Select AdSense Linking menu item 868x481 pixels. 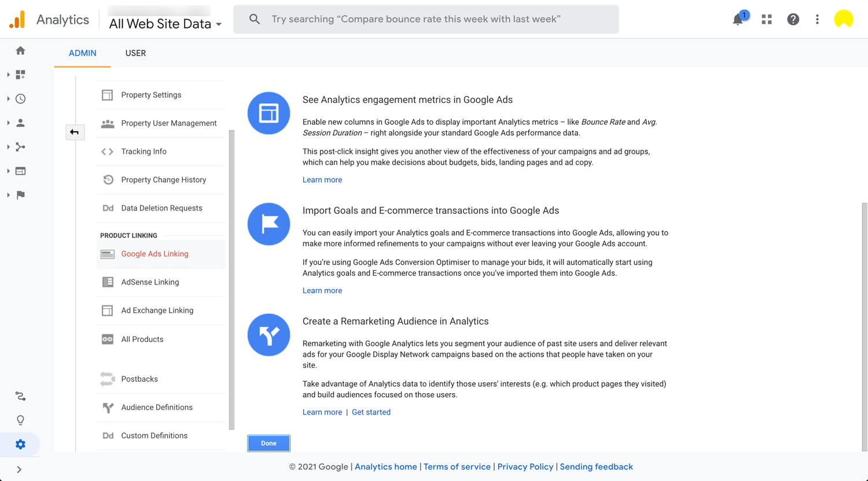pyautogui.click(x=161, y=282)
